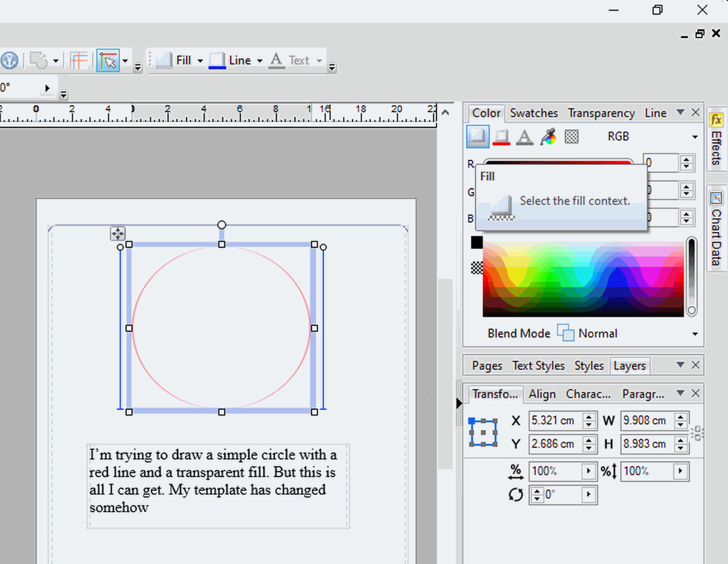Switch to the Color tab
Viewport: 728px width, 564px height.
coord(486,113)
